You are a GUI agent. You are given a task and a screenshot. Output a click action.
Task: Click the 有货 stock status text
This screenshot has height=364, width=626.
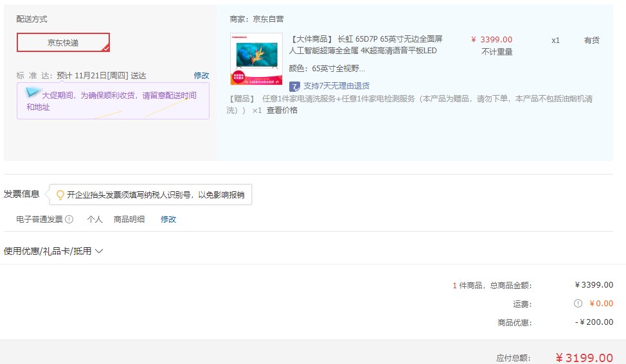click(592, 40)
